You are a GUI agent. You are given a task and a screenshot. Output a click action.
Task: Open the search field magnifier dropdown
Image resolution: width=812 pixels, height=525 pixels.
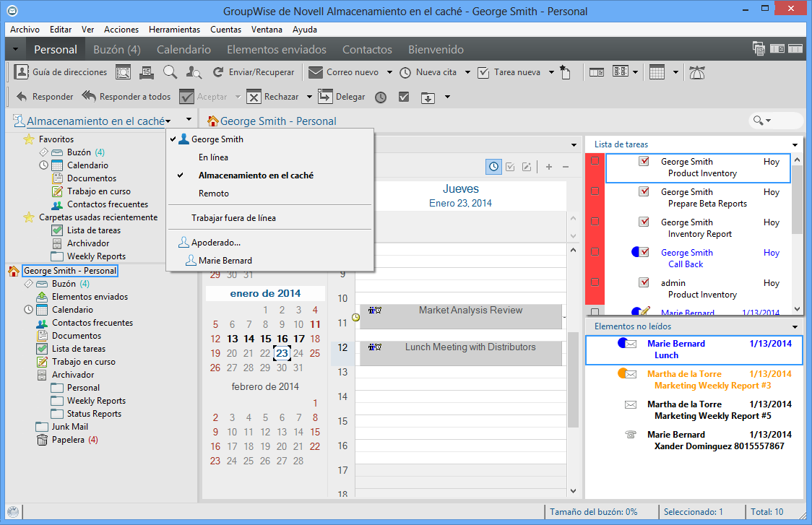[x=761, y=121]
